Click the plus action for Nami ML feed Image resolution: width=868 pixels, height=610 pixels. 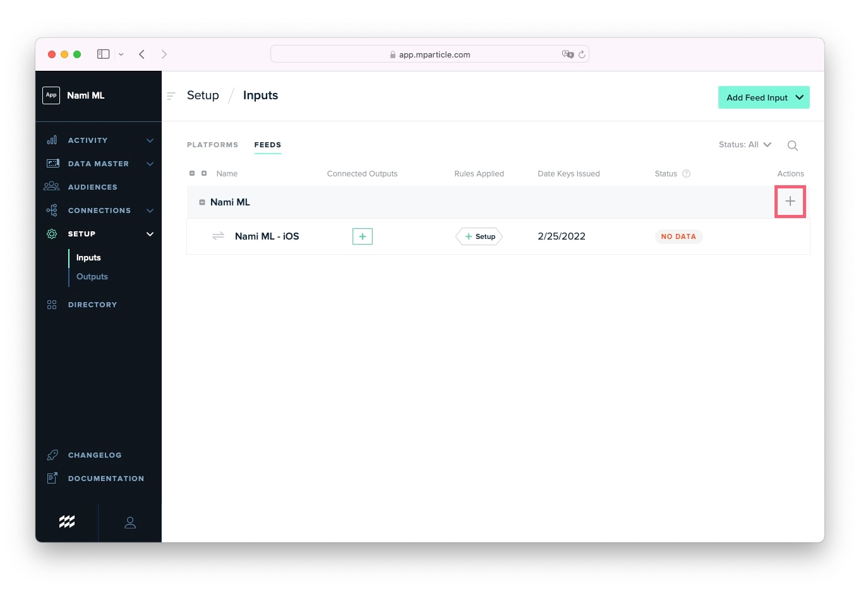pos(790,202)
